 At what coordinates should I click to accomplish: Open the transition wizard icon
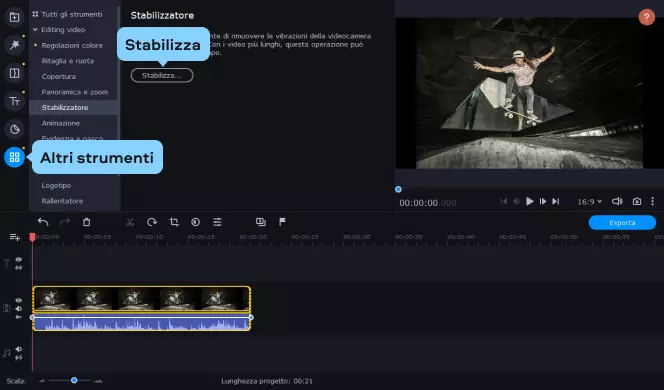coord(261,222)
